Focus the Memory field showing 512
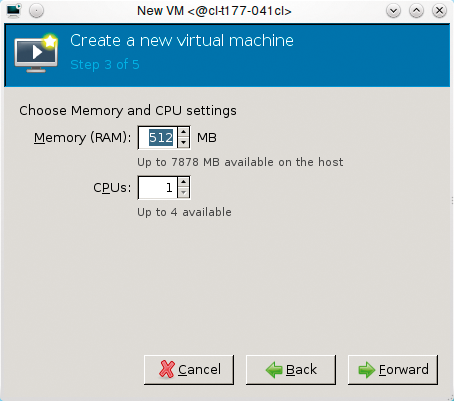 [x=158, y=137]
